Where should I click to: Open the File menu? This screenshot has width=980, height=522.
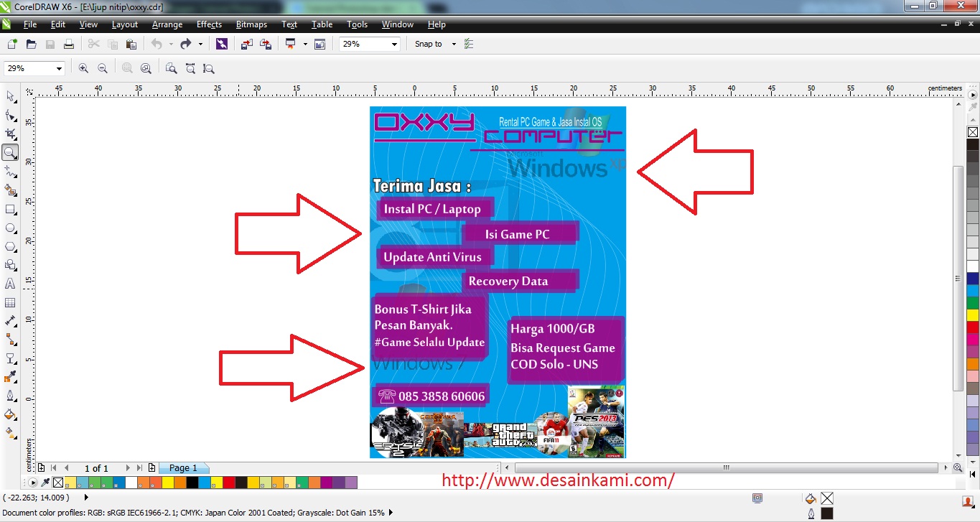(29, 24)
